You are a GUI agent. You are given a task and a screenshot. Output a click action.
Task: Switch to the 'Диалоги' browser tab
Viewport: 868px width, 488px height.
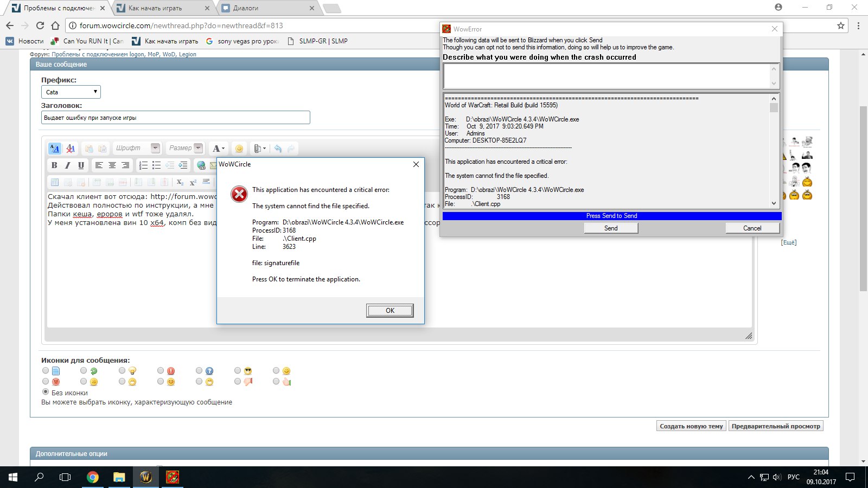266,8
